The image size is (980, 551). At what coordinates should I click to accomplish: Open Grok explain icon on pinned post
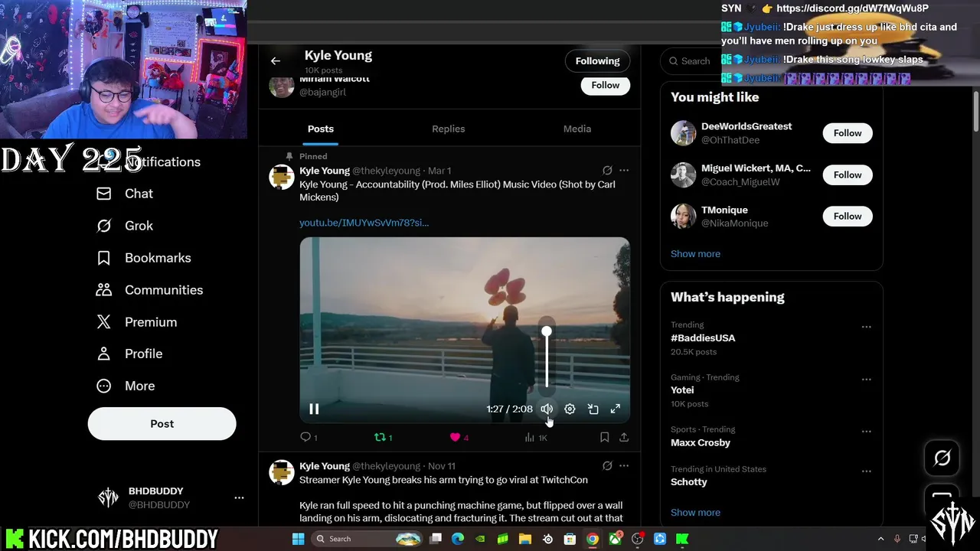pyautogui.click(x=607, y=171)
